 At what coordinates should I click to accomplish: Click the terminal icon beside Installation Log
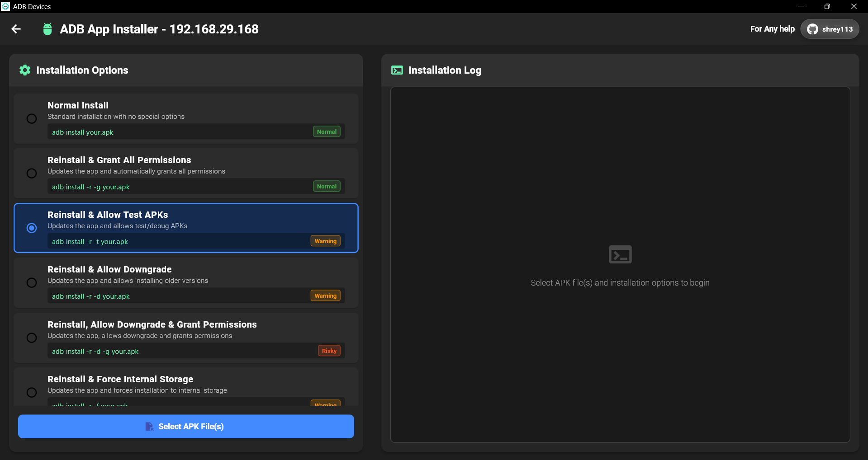pyautogui.click(x=397, y=70)
